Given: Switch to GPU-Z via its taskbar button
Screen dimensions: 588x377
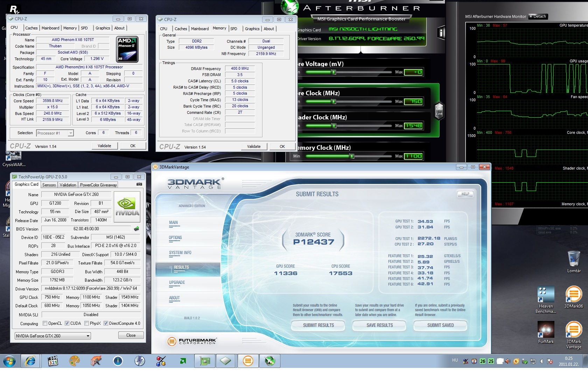Looking at the screenshot, I should (204, 361).
